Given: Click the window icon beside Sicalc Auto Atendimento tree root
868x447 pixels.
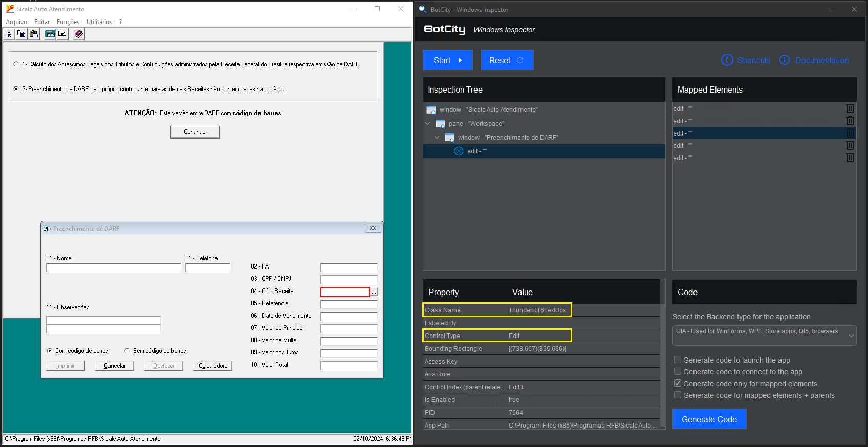Looking at the screenshot, I should [431, 110].
